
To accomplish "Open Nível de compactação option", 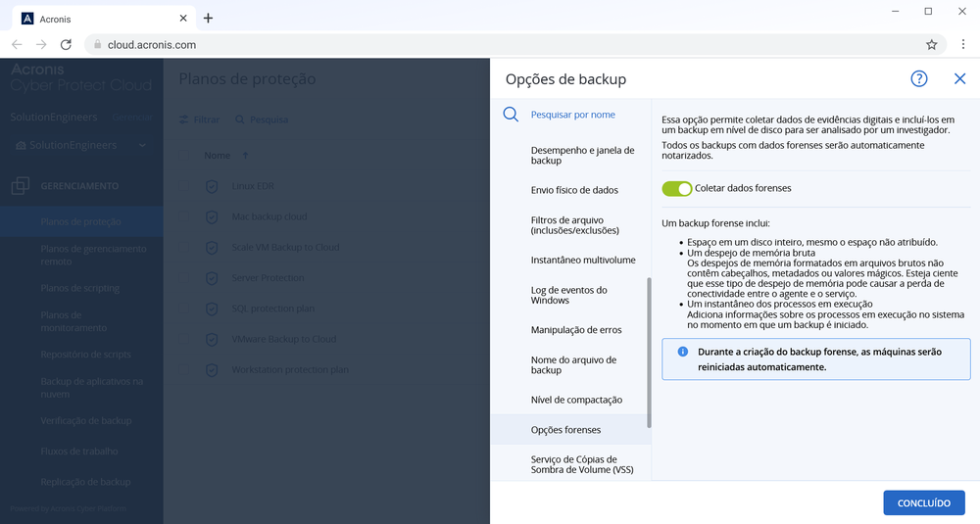I will pyautogui.click(x=576, y=400).
